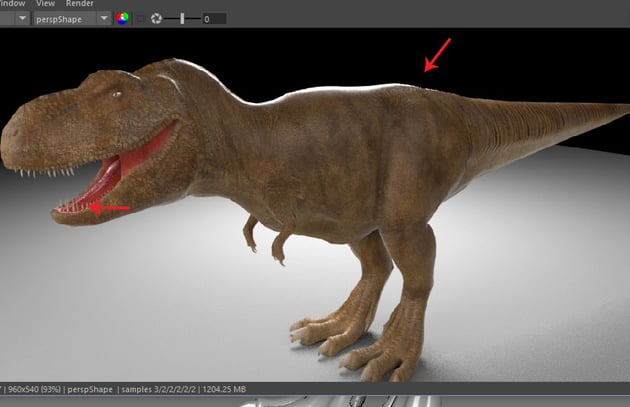Open the Render menu
This screenshot has width=630, height=407.
pos(79,4)
